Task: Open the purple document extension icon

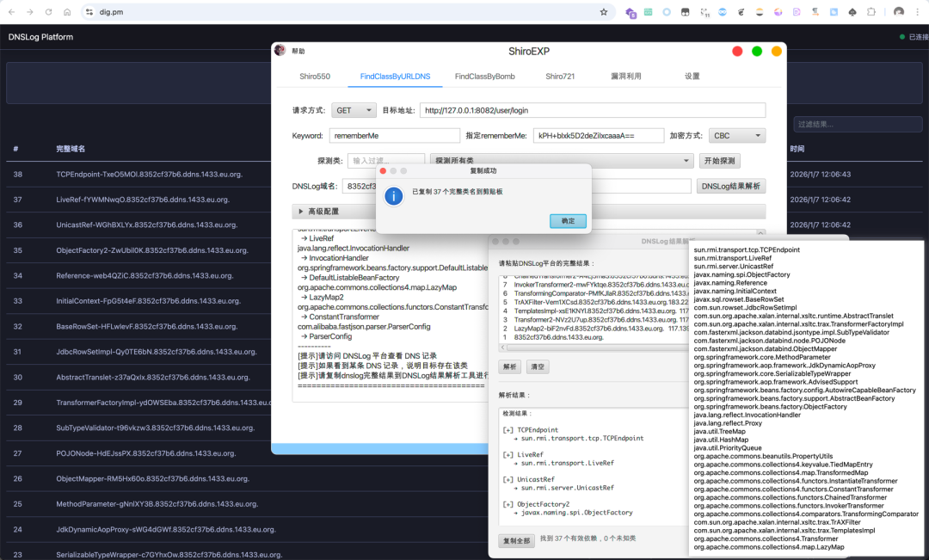Action: click(x=797, y=12)
